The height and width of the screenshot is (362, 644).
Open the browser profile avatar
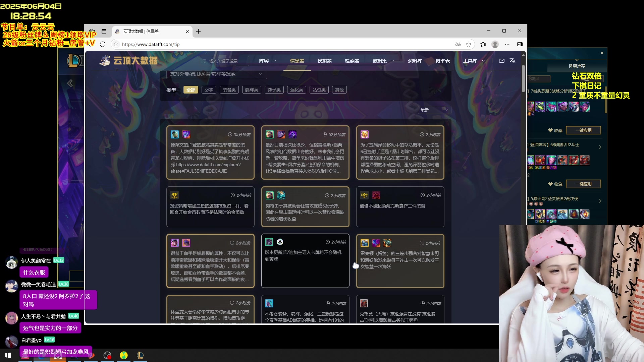495,44
